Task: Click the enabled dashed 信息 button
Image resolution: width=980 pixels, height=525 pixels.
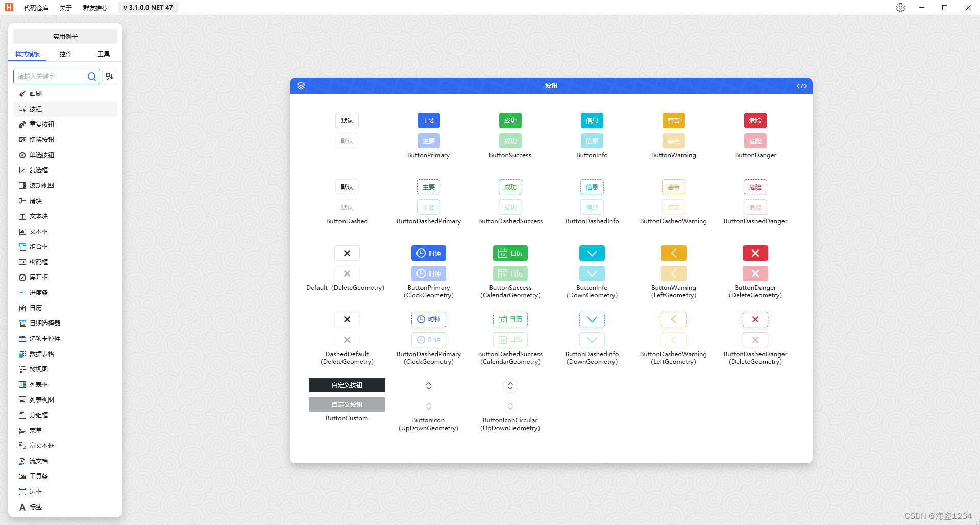Action: coord(592,187)
